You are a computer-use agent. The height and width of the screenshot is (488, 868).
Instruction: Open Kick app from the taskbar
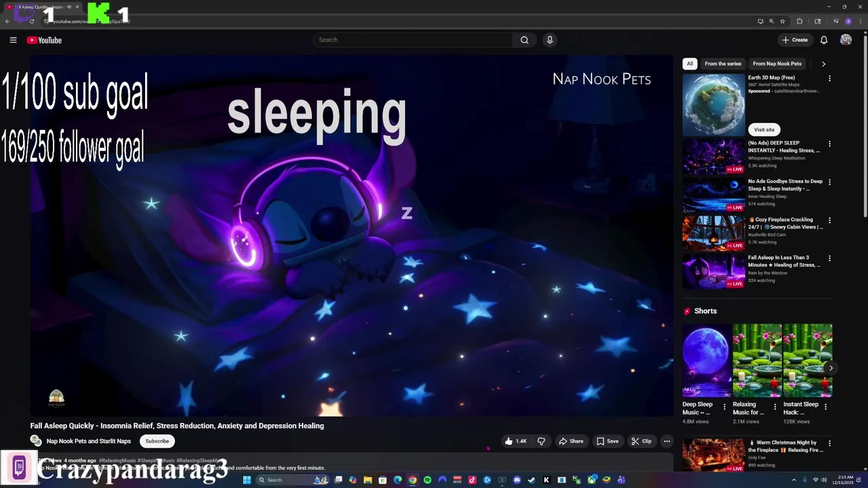coord(547,480)
